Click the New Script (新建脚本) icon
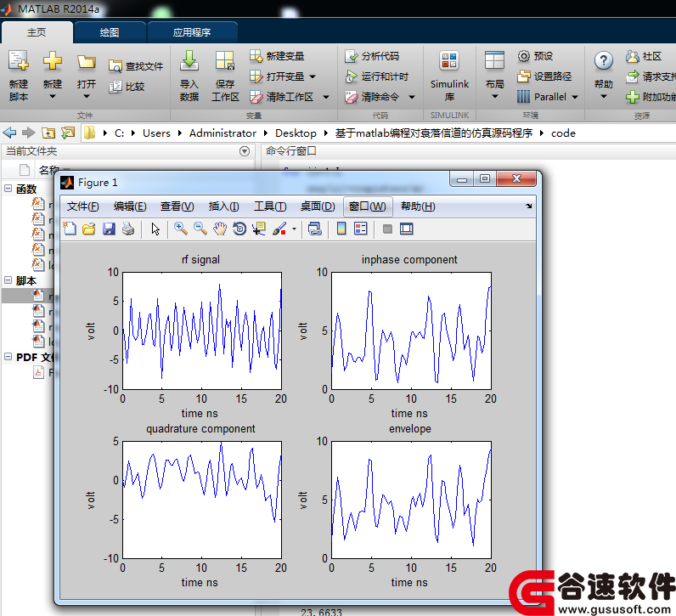The width and height of the screenshot is (676, 616). click(19, 61)
